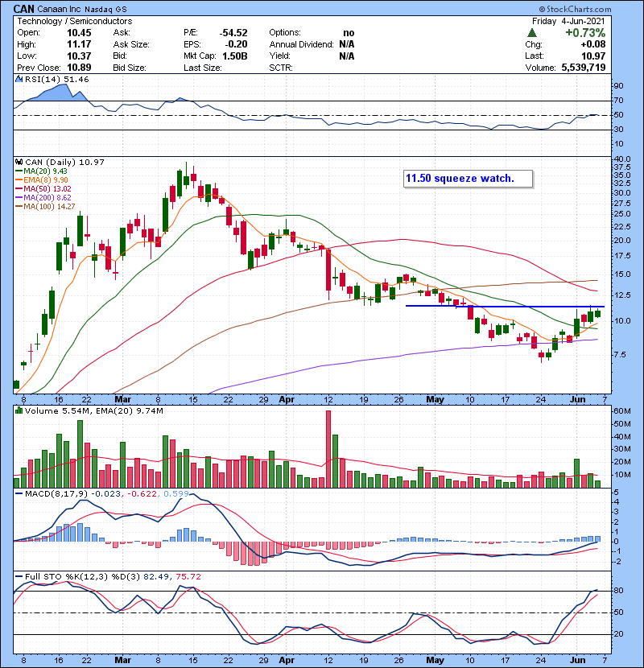Click the EPS value -0.20
This screenshot has width=644, height=668.
[x=236, y=44]
